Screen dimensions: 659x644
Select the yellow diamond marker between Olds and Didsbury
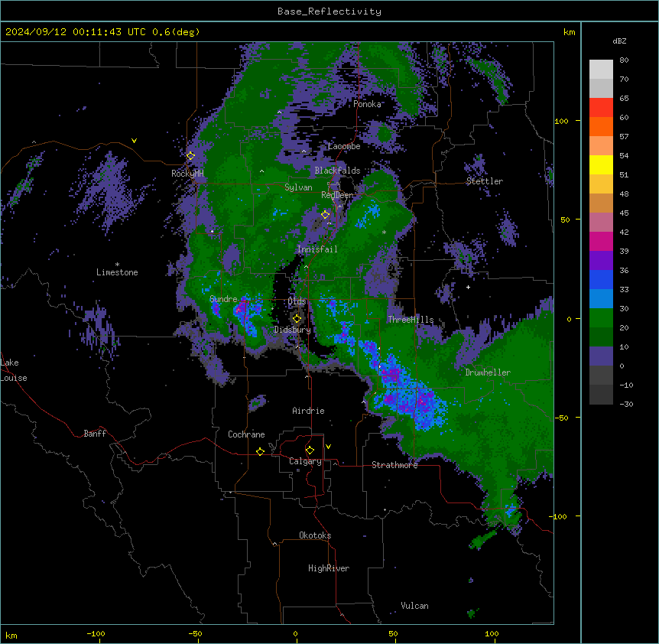click(x=297, y=319)
